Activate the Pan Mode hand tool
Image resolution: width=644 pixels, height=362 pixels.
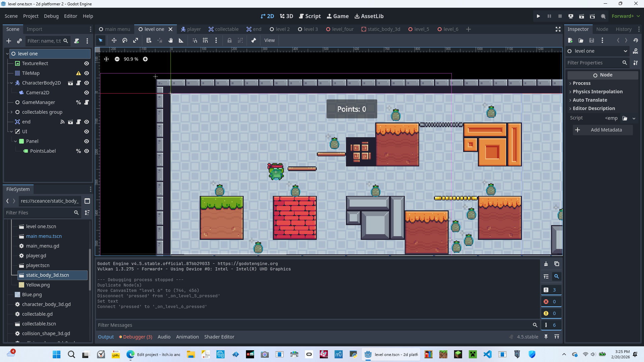pyautogui.click(x=170, y=40)
